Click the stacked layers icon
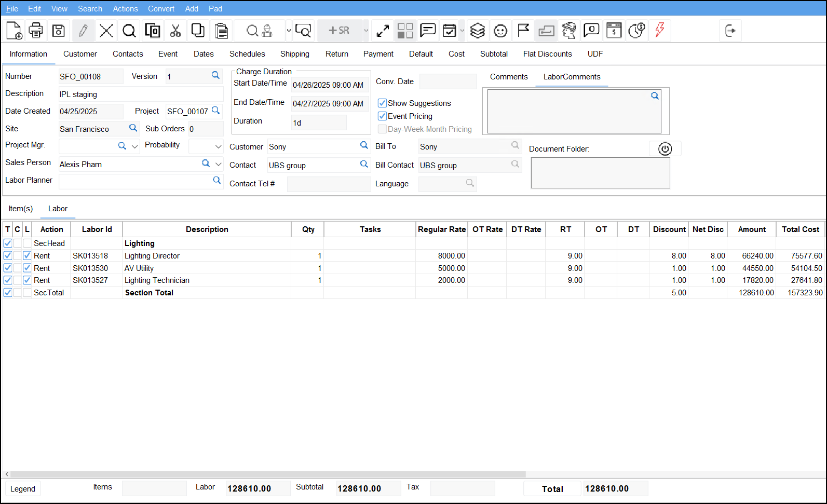The image size is (827, 504). [477, 31]
